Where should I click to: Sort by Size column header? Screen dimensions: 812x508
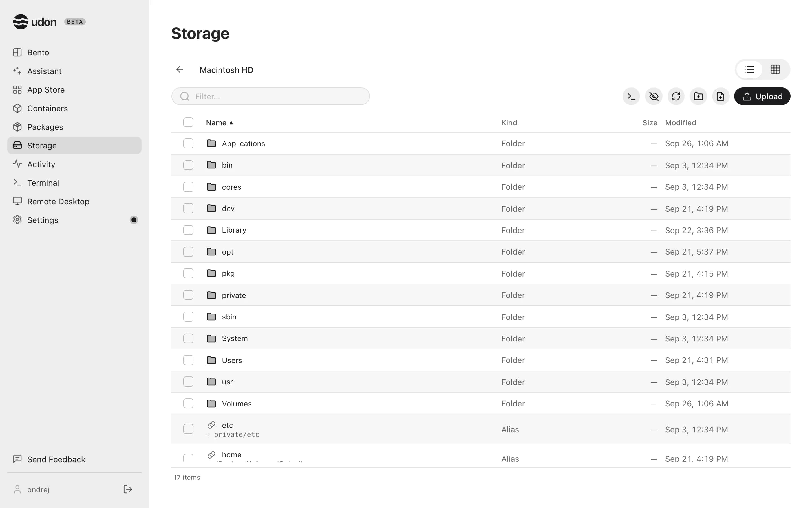pyautogui.click(x=650, y=123)
